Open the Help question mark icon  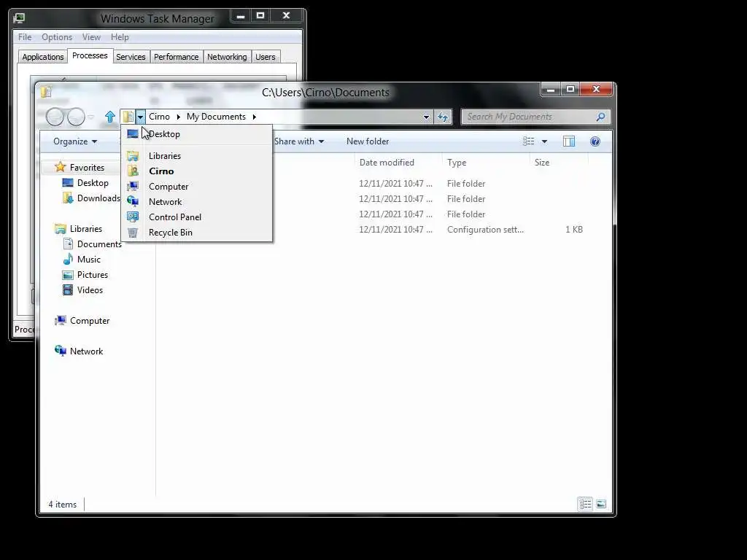point(595,141)
